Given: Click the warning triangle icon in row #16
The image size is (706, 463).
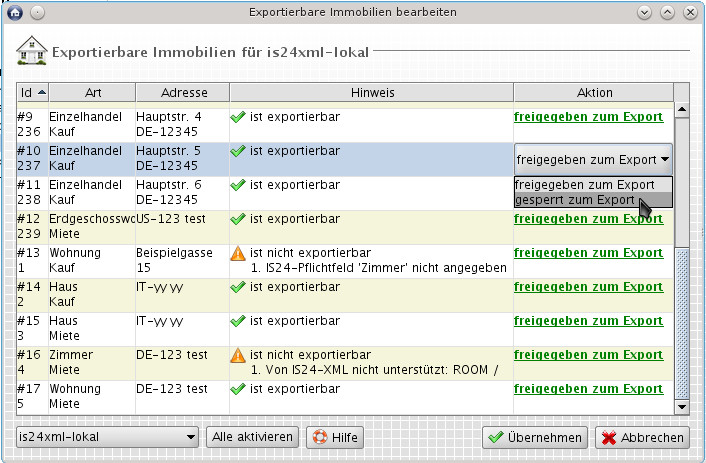Looking at the screenshot, I should tap(237, 355).
